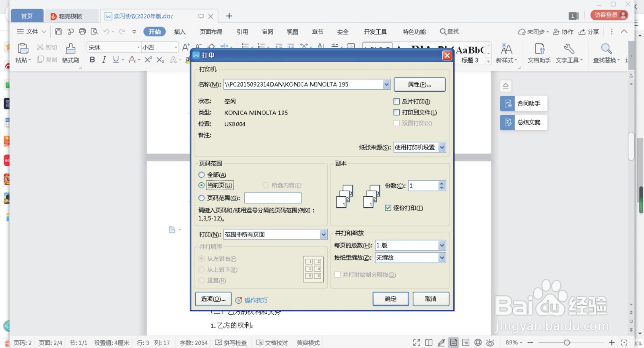Click the Options button in Print dialog
The height and width of the screenshot is (348, 644).
(x=213, y=299)
